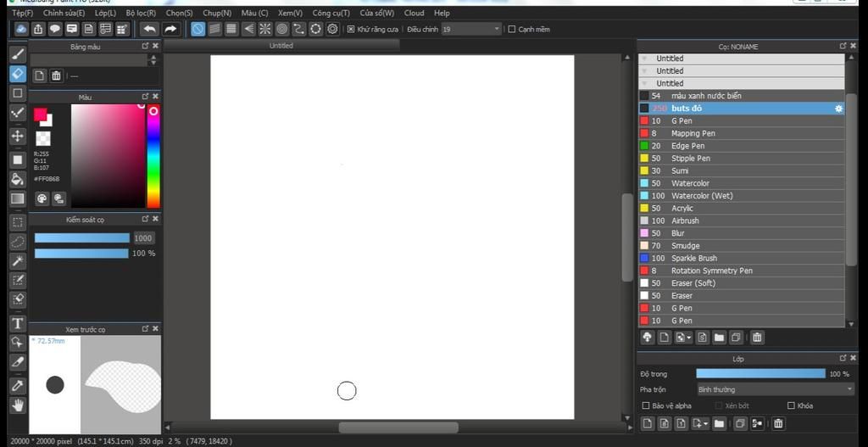Open the Cửa sổ(W) menu
Viewport: 868px width, 447px height.
pos(377,13)
